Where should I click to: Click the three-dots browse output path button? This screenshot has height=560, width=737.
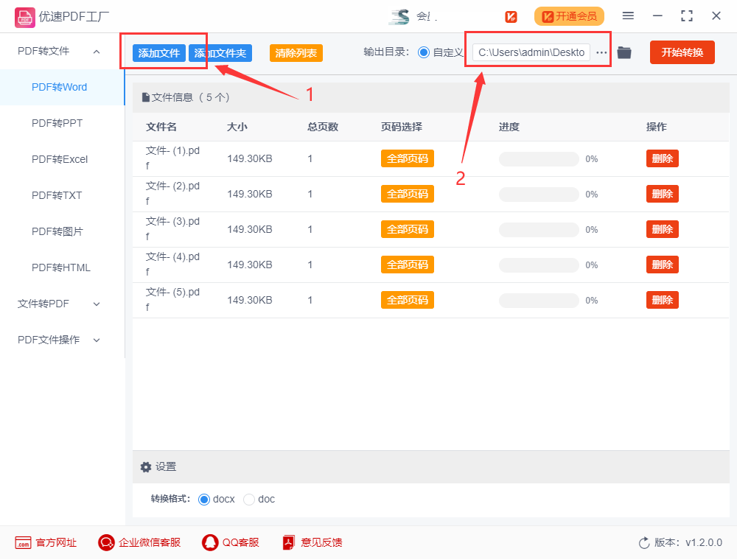601,52
